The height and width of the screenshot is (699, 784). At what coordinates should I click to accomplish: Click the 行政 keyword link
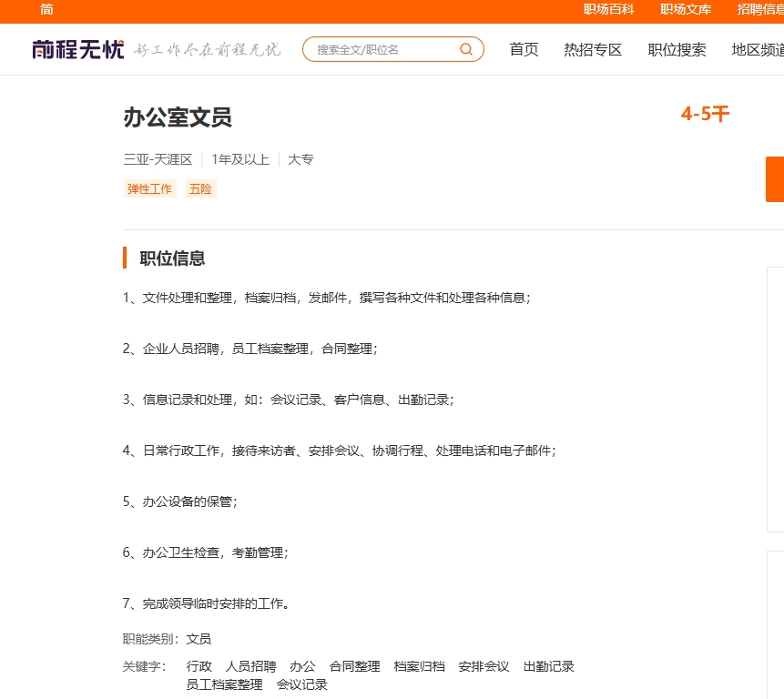point(199,666)
